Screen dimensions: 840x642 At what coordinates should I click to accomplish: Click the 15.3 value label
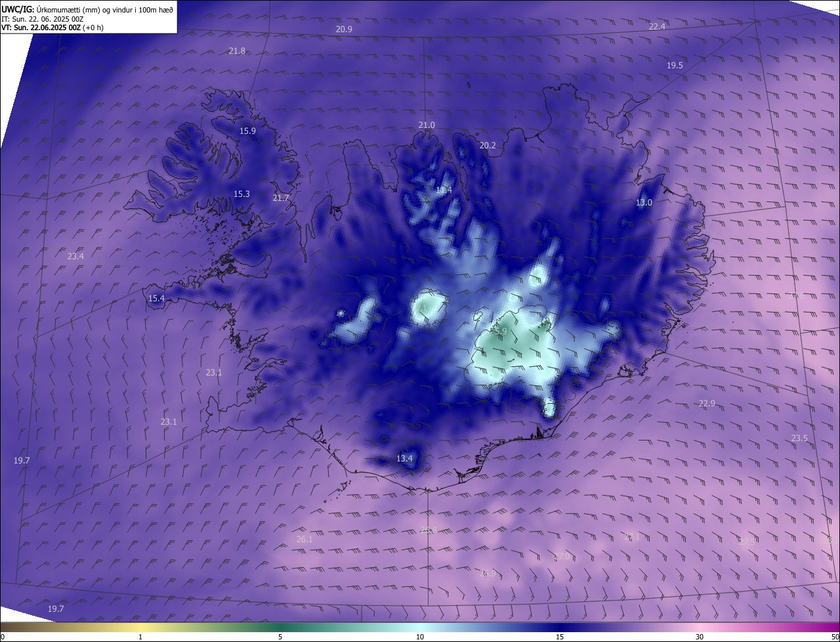point(241,194)
